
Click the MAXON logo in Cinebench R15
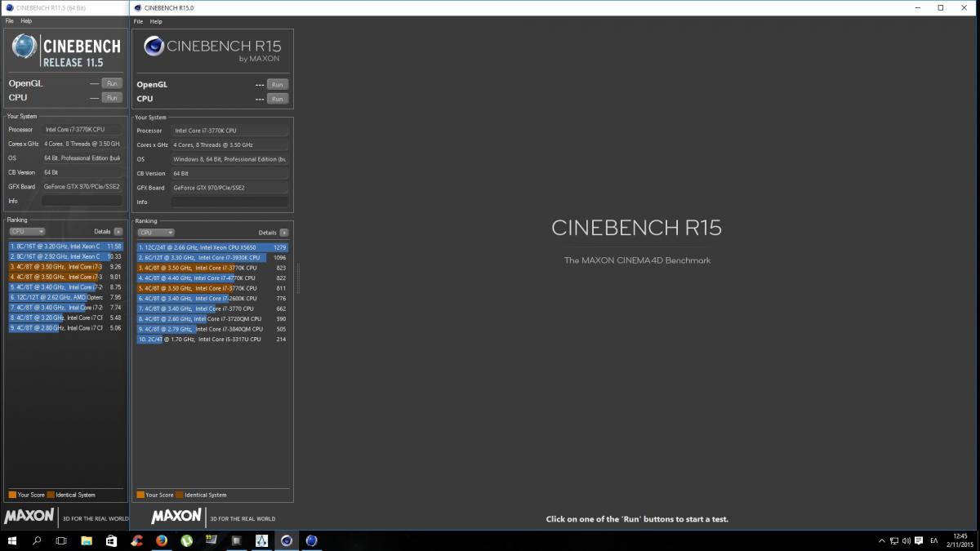tap(176, 516)
